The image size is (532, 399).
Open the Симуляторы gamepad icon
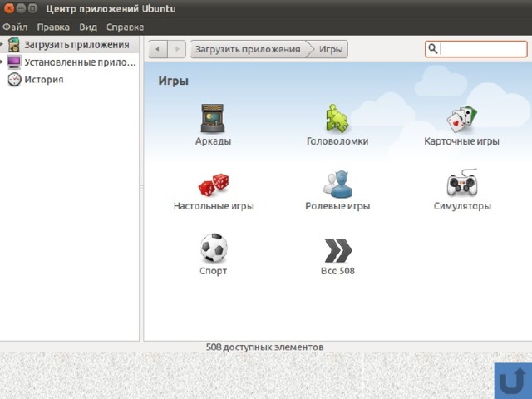462,183
